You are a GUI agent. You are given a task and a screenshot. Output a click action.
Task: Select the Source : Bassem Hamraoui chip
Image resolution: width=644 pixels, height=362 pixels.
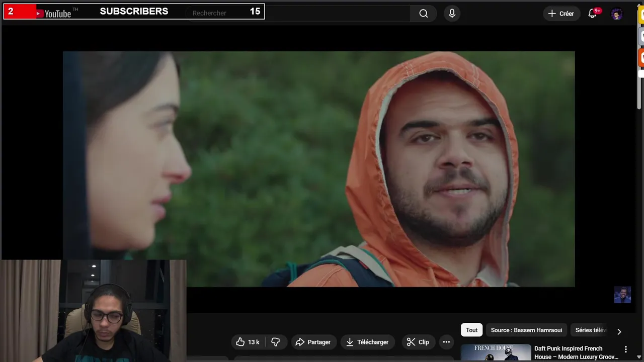click(526, 330)
